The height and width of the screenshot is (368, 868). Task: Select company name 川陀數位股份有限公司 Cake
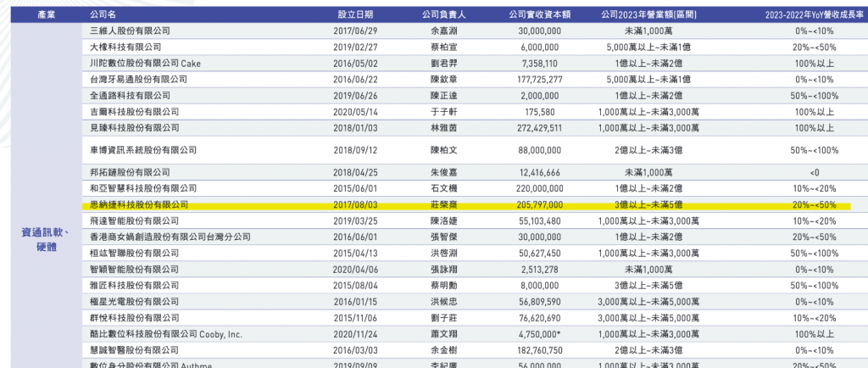[x=145, y=64]
